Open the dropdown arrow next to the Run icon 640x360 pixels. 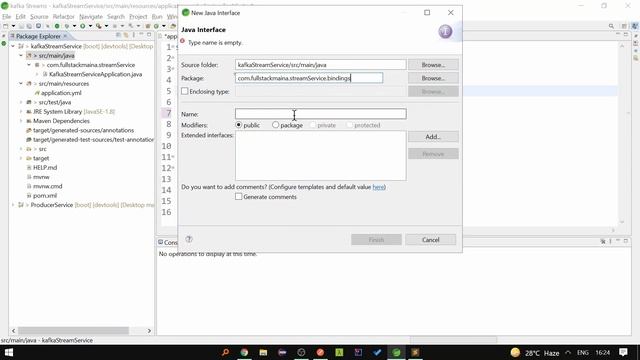click(x=90, y=26)
